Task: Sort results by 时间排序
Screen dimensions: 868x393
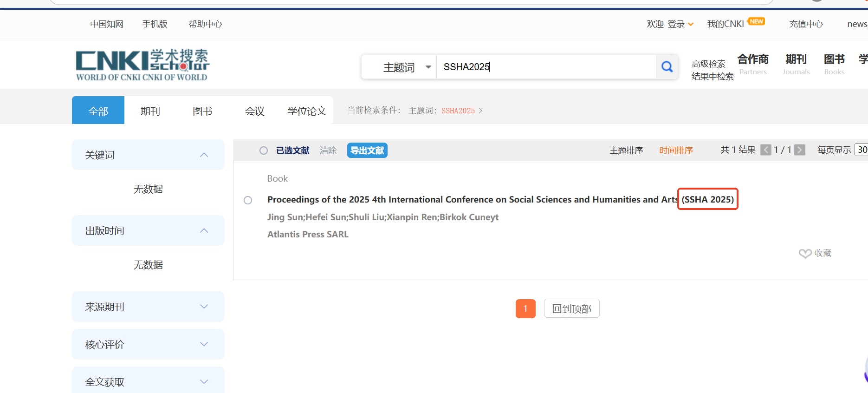Action: 676,151
